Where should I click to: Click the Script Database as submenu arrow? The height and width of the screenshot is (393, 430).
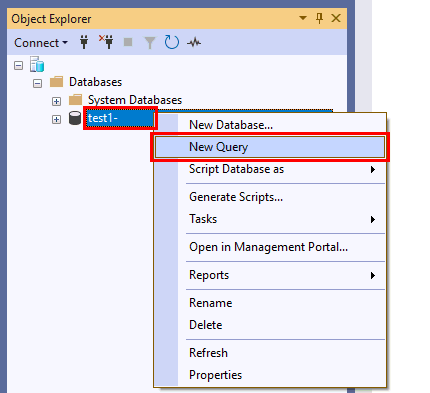[373, 169]
